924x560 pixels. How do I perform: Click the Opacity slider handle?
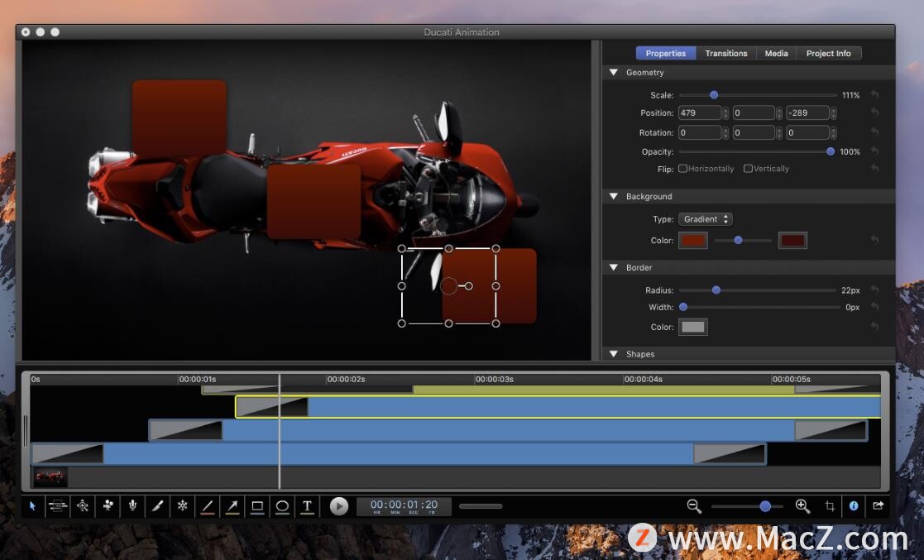[x=831, y=151]
